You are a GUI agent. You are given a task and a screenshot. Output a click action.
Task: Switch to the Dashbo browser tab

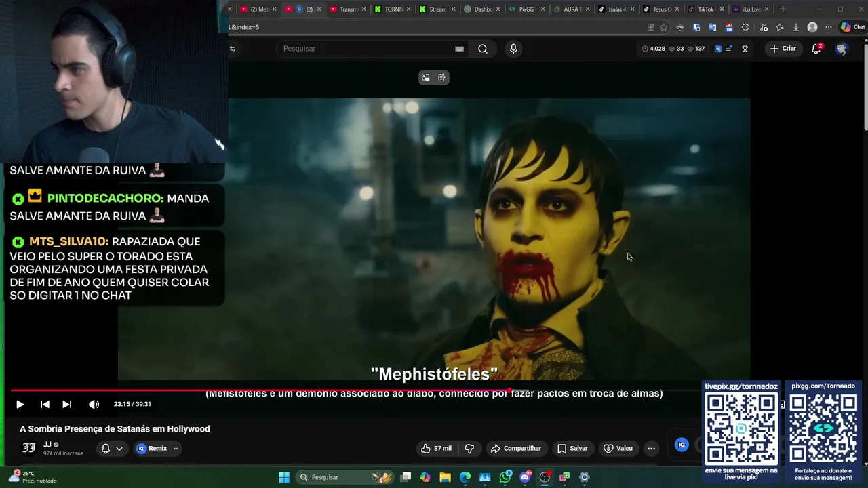(x=483, y=9)
